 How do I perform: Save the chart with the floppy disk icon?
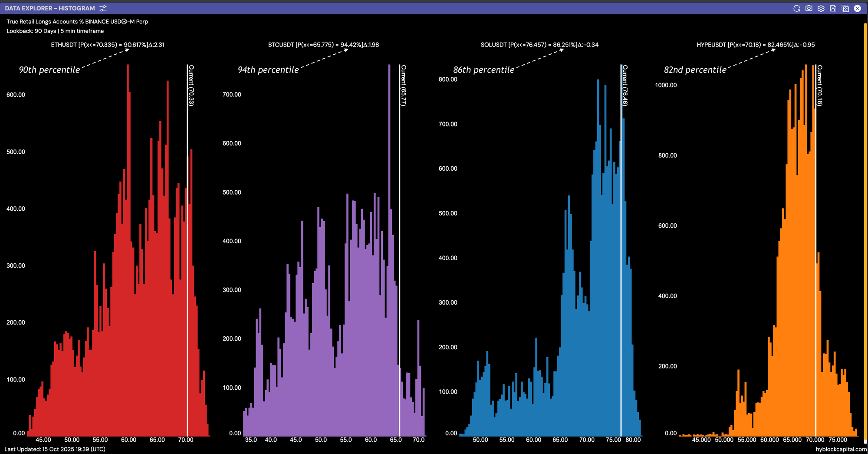(x=833, y=8)
